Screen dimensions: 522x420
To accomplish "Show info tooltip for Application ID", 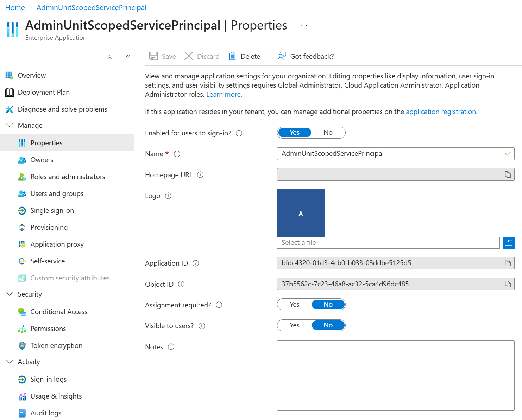I will 196,263.
